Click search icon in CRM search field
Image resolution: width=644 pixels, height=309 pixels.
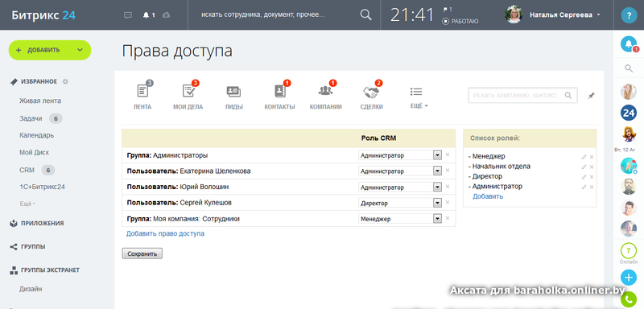pos(568,95)
